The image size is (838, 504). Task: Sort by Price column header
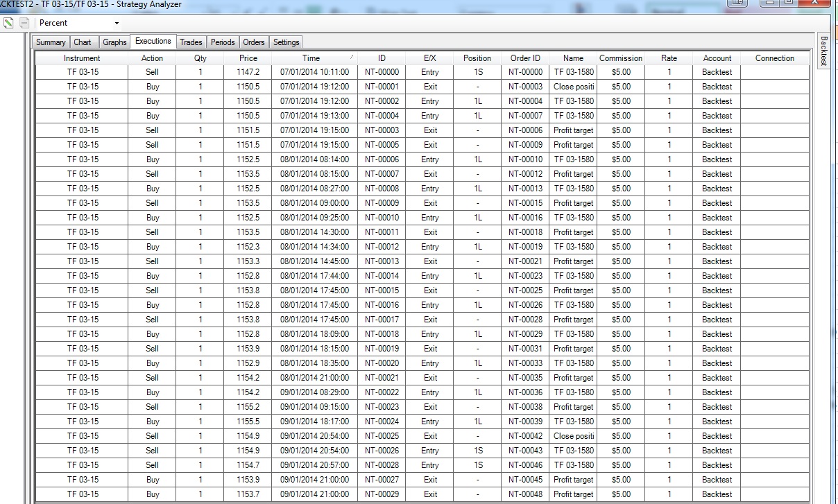(x=248, y=58)
